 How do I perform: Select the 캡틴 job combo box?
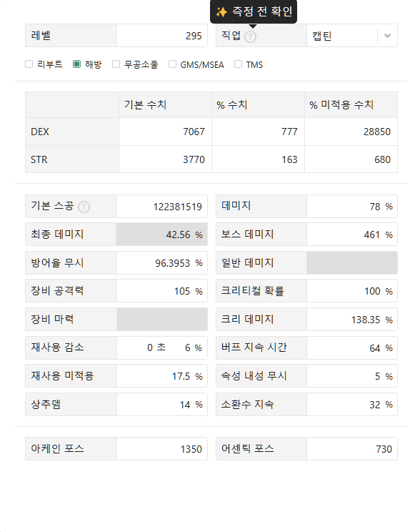coord(352,36)
